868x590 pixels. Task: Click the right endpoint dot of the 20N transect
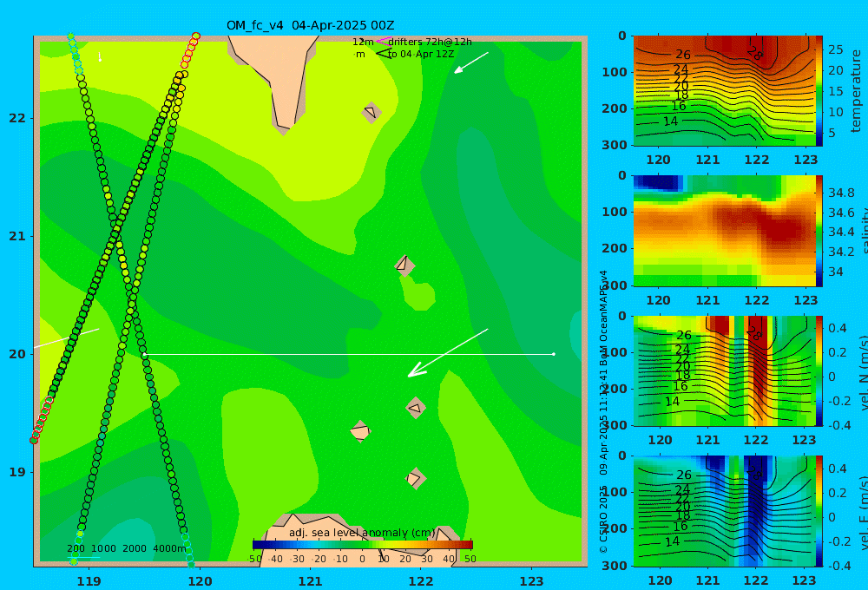[x=554, y=354]
